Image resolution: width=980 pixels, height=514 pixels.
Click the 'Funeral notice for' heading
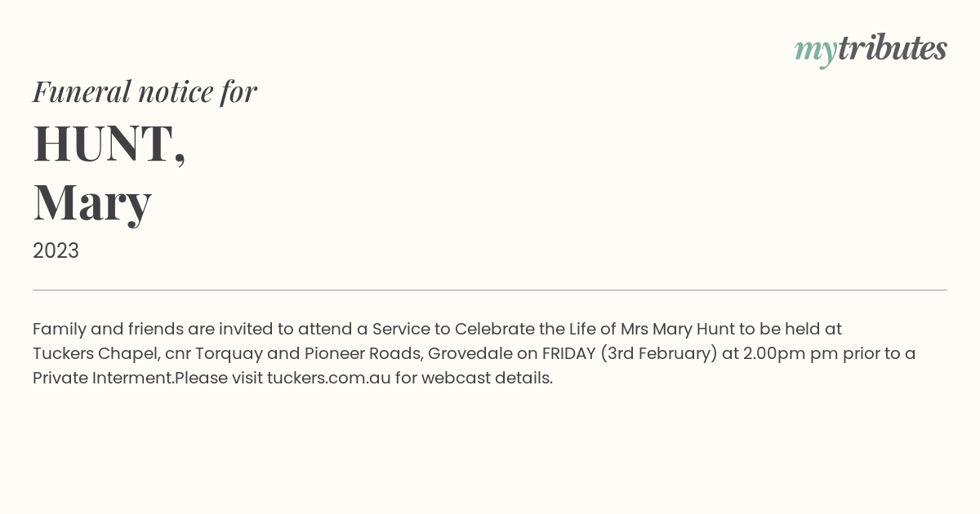tap(145, 91)
